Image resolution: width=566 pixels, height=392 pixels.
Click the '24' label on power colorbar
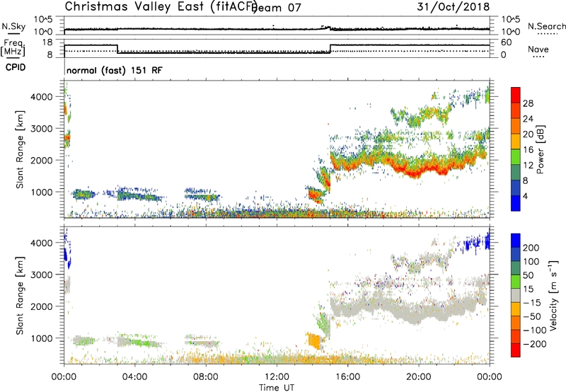[528, 119]
